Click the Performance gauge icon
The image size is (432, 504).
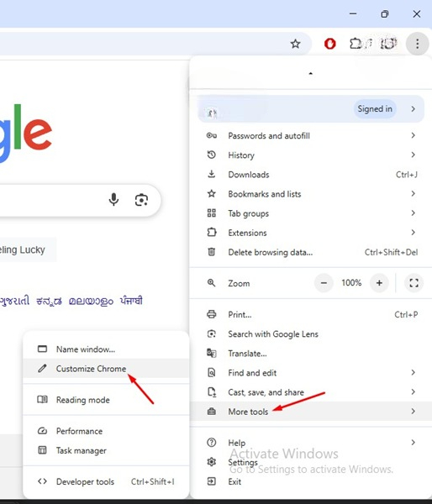(x=42, y=431)
